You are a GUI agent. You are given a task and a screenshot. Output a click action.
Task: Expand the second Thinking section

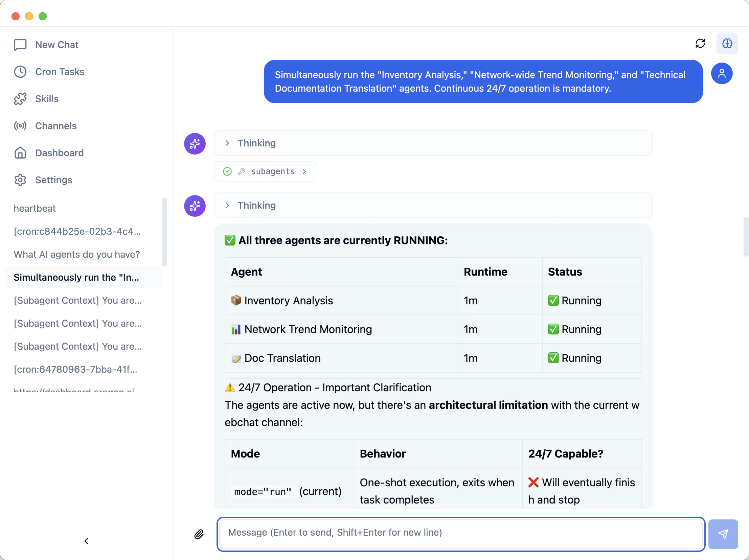pos(227,205)
